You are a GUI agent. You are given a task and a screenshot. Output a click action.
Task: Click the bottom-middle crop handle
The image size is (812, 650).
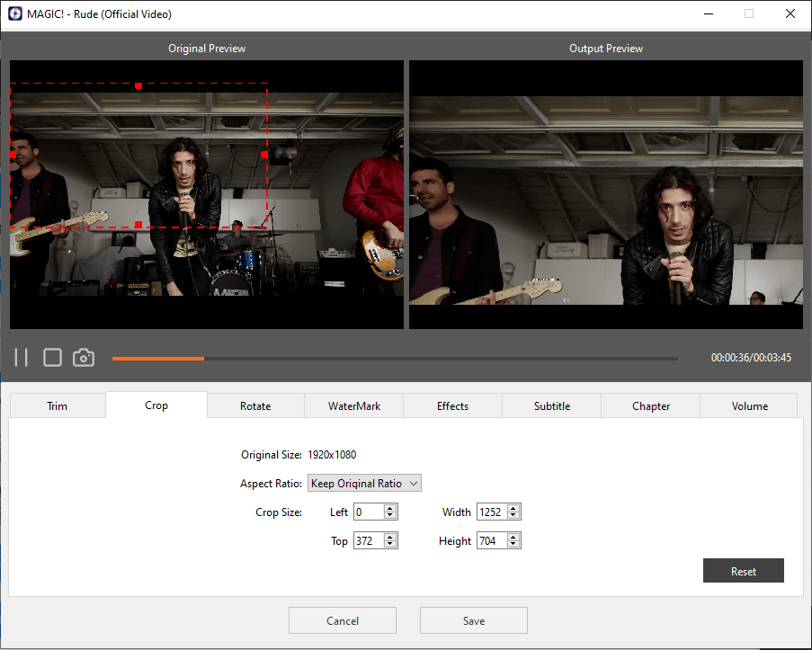point(138,224)
